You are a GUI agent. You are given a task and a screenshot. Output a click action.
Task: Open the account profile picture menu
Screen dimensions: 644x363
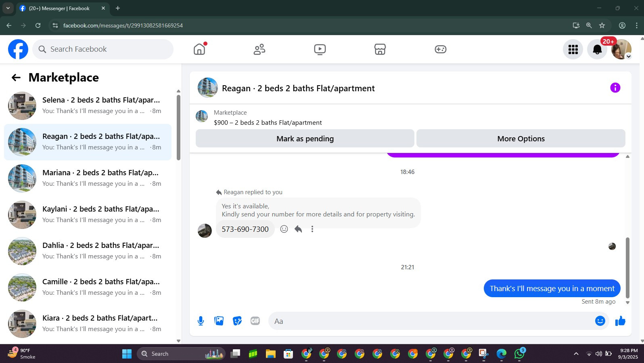(621, 49)
